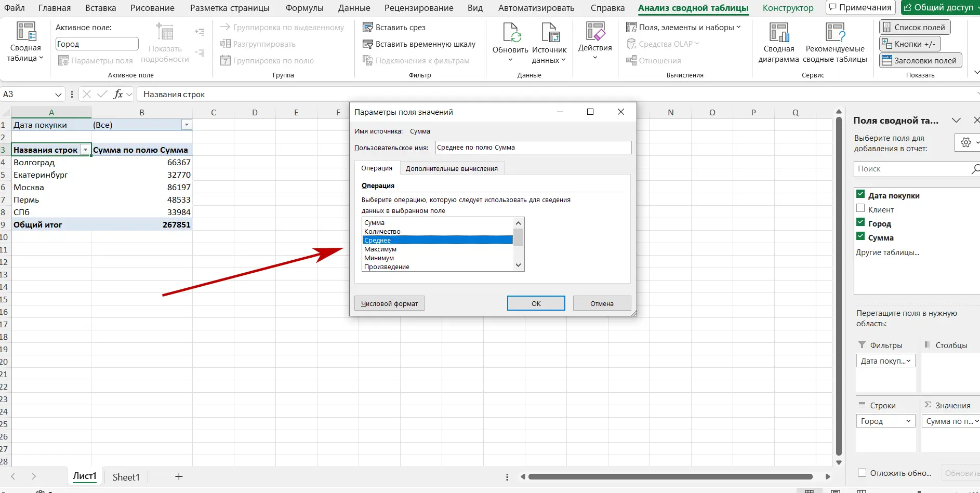Switch to the Дополнительные вычисления tab
Screen dimensions: 980x493
click(452, 168)
